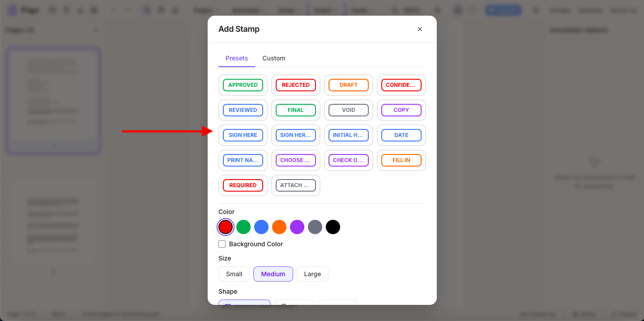
Task: Choose the REQUIRED stamp preset
Action: [x=243, y=185]
